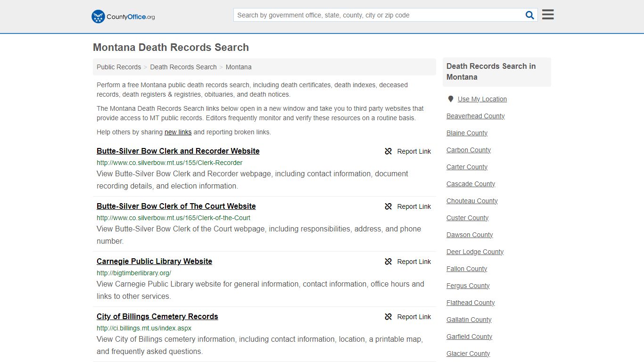Select Flathead County

471,303
